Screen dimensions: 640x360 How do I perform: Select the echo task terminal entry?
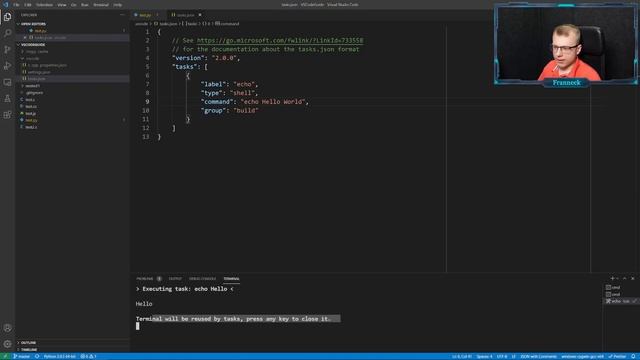coord(620,301)
